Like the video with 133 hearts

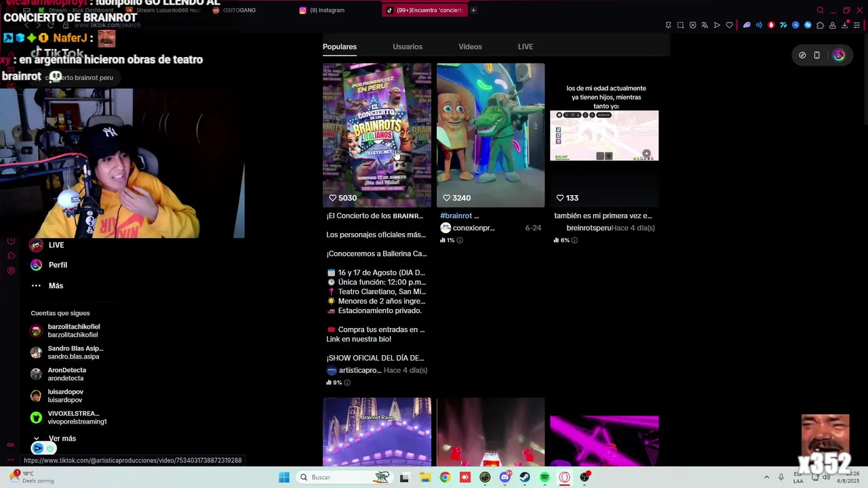point(560,198)
